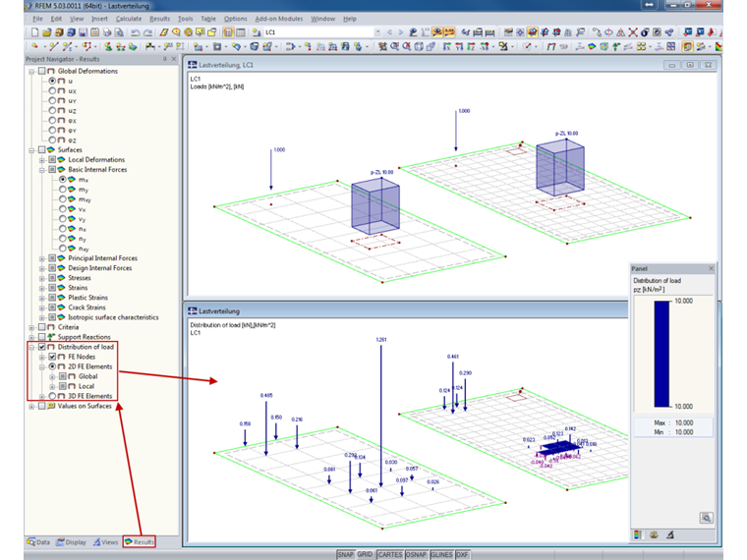Expand the Principal Internal Forces node

pyautogui.click(x=41, y=258)
